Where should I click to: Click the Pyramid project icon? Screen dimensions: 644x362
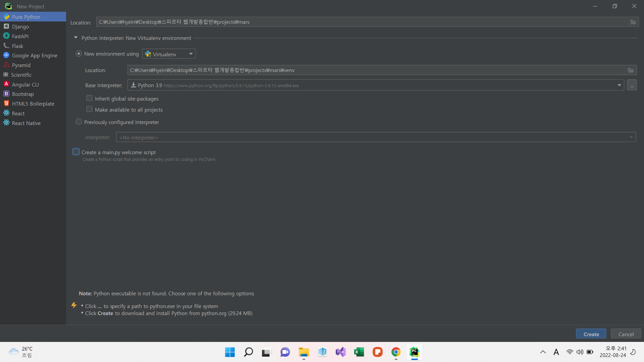tap(6, 65)
